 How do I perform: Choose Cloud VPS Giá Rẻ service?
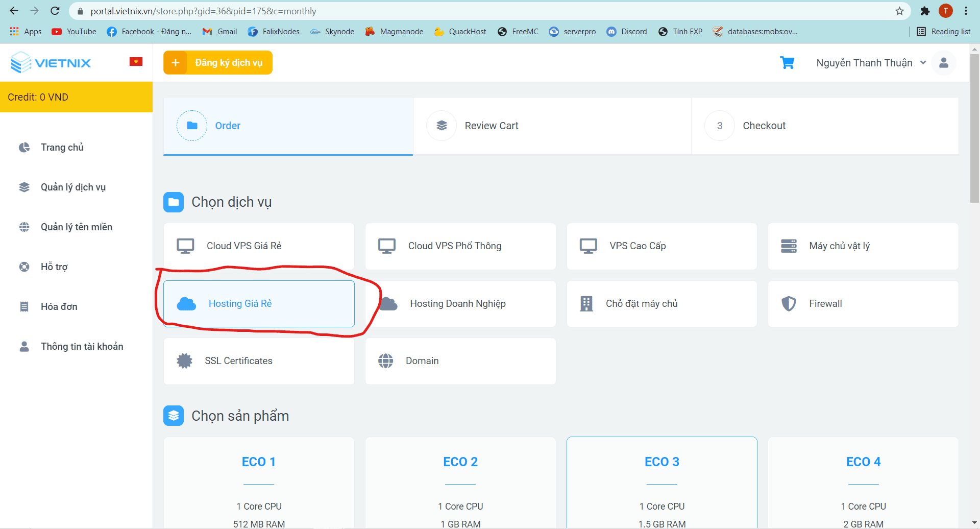point(259,246)
